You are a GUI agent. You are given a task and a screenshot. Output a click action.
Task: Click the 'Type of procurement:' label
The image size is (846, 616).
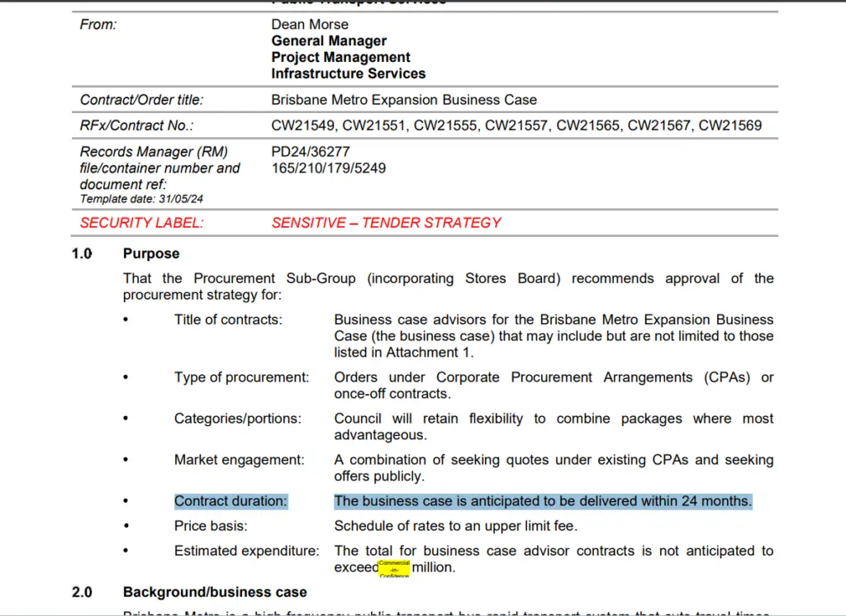pos(241,377)
